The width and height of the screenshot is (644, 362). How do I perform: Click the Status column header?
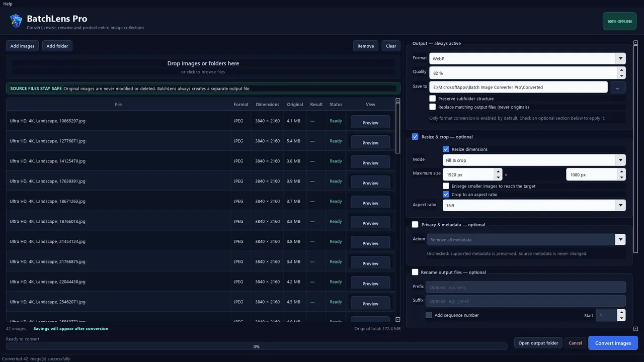coord(336,105)
